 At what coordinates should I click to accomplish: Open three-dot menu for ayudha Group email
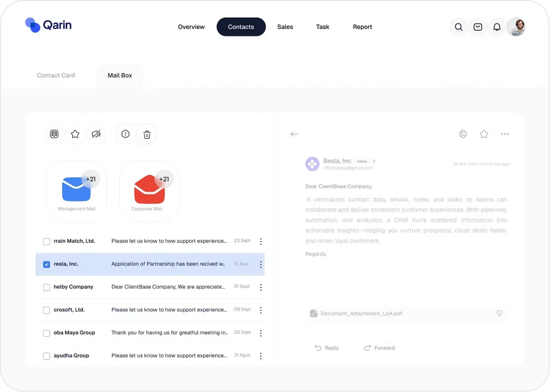(x=261, y=356)
